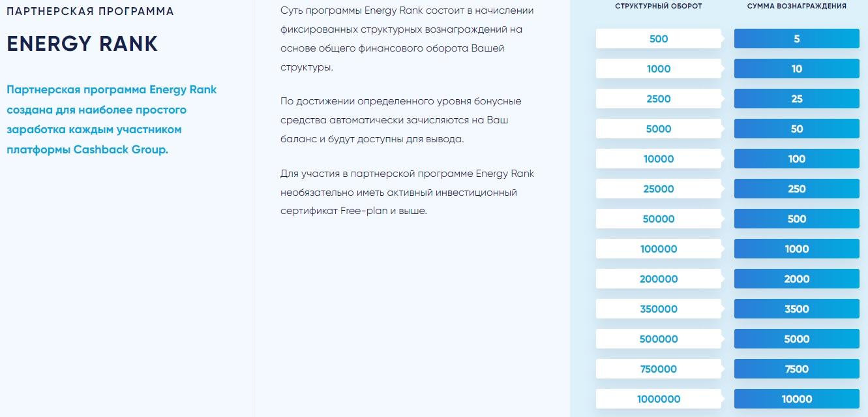Click the reward bar showing 3500
The image size is (868, 417).
(797, 309)
